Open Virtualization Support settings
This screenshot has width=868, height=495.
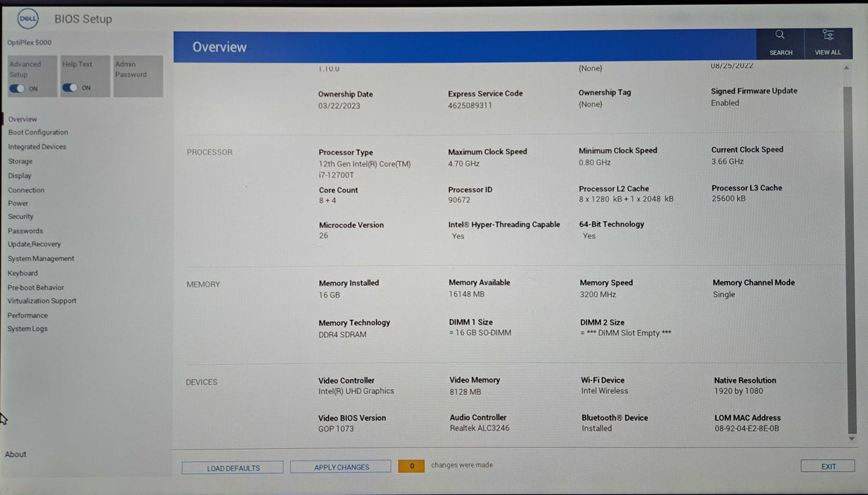(x=42, y=301)
